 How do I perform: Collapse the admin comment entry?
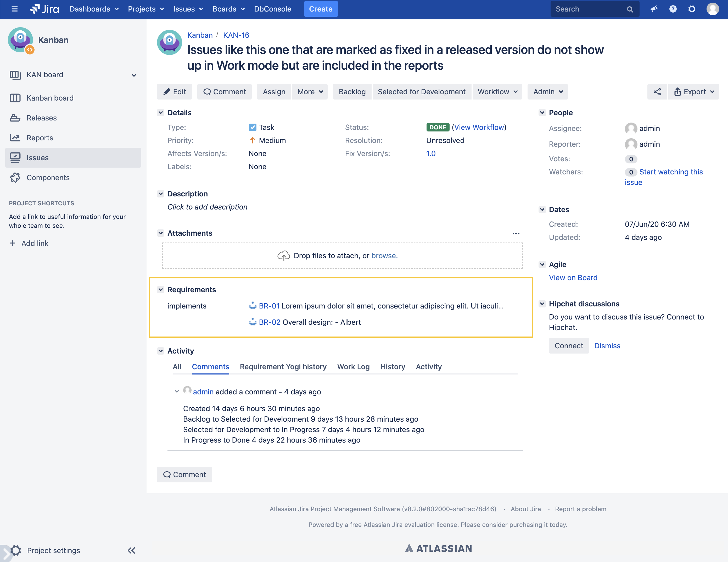[x=177, y=391]
